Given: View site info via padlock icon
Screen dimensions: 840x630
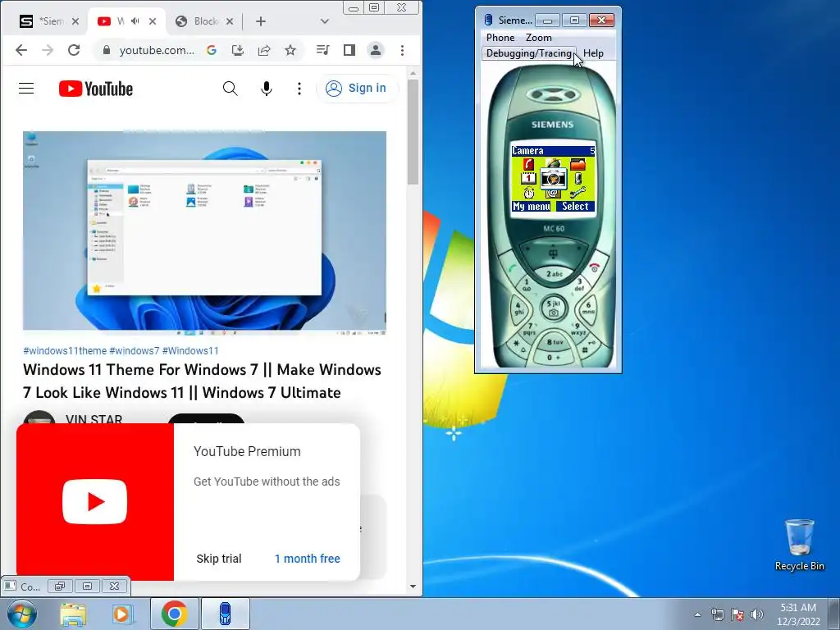Looking at the screenshot, I should click(107, 50).
